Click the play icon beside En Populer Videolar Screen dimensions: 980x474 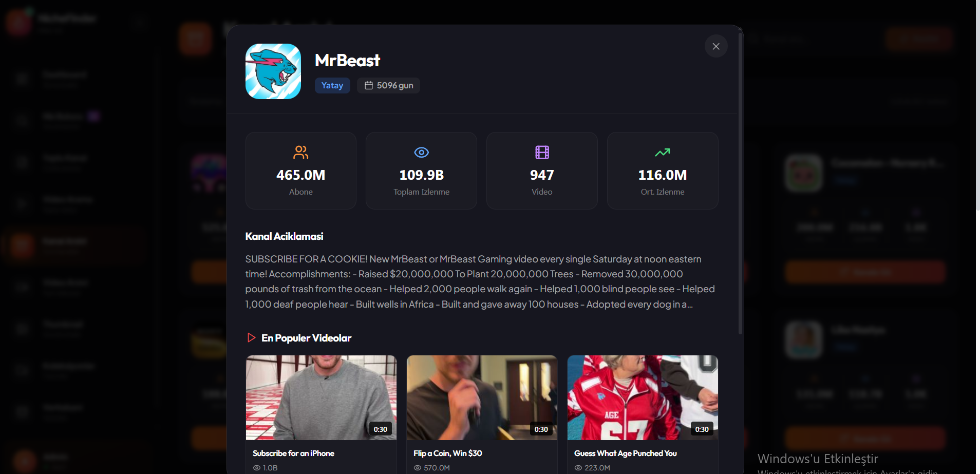[x=251, y=337]
